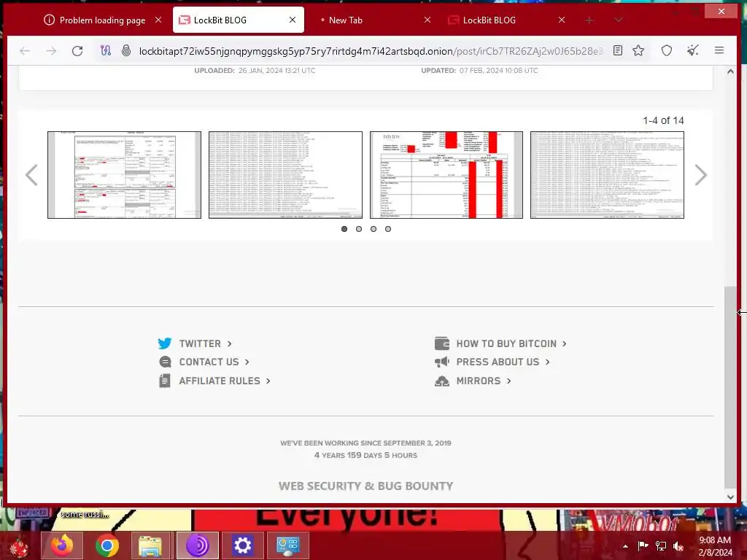Switch to Tor Browser in taskbar

197,545
